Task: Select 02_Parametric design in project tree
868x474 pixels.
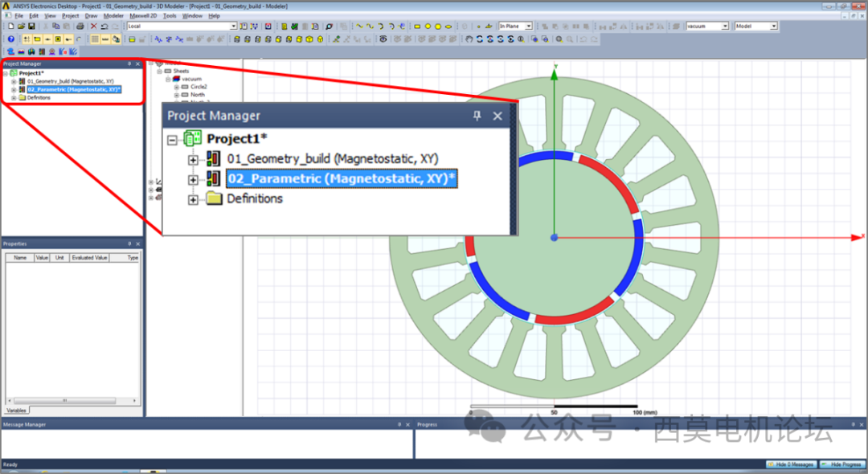Action: pos(73,89)
